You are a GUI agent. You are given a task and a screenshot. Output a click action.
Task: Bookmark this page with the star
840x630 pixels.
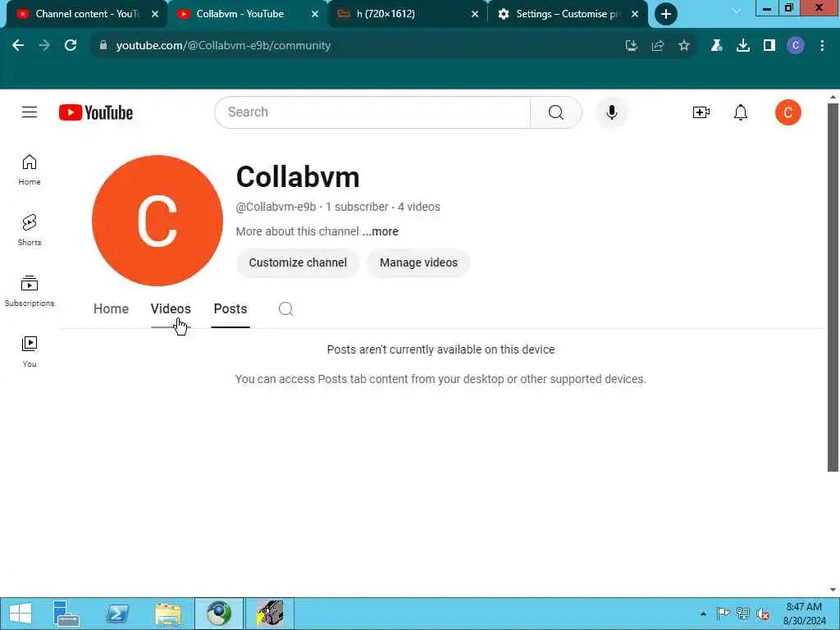pyautogui.click(x=684, y=46)
